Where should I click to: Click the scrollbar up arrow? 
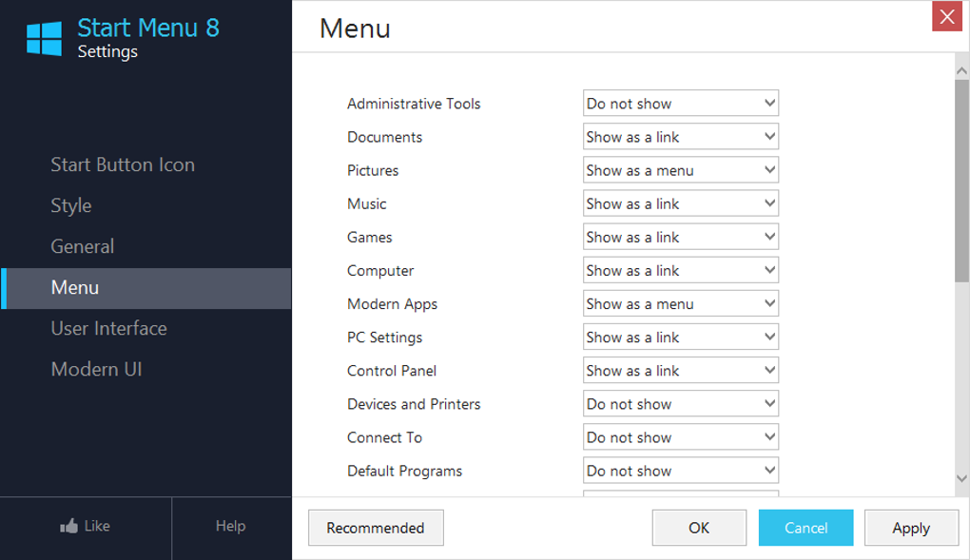click(961, 70)
